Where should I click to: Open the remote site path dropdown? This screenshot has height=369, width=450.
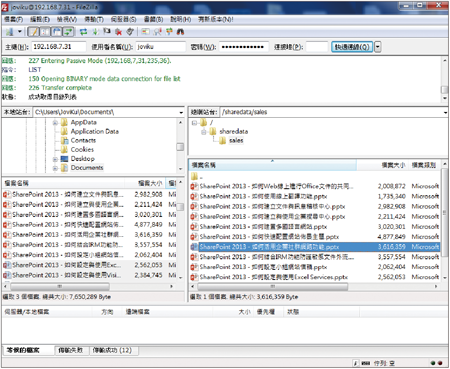tap(445, 112)
